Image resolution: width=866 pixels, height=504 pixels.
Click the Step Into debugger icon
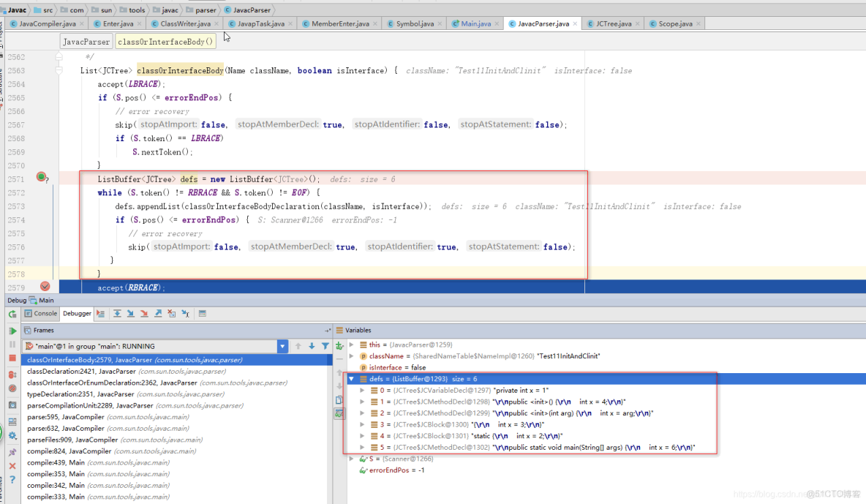pyautogui.click(x=131, y=313)
